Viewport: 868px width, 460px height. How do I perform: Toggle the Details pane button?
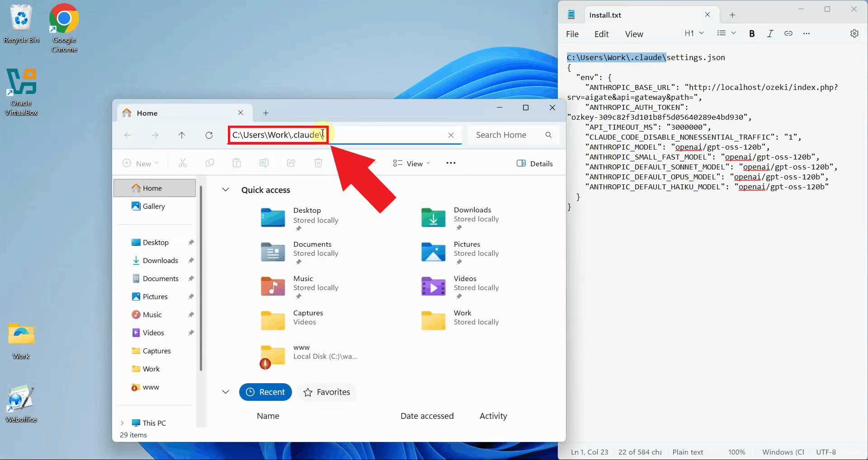click(x=535, y=164)
